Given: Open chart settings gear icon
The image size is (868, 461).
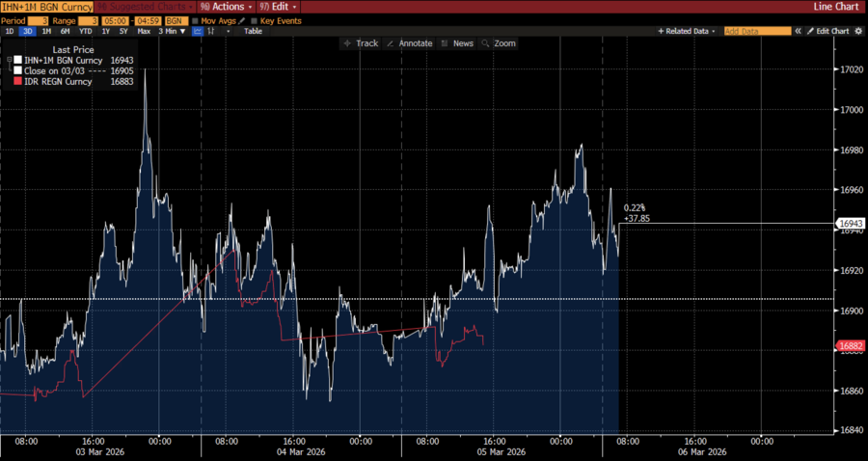Looking at the screenshot, I should click(858, 31).
